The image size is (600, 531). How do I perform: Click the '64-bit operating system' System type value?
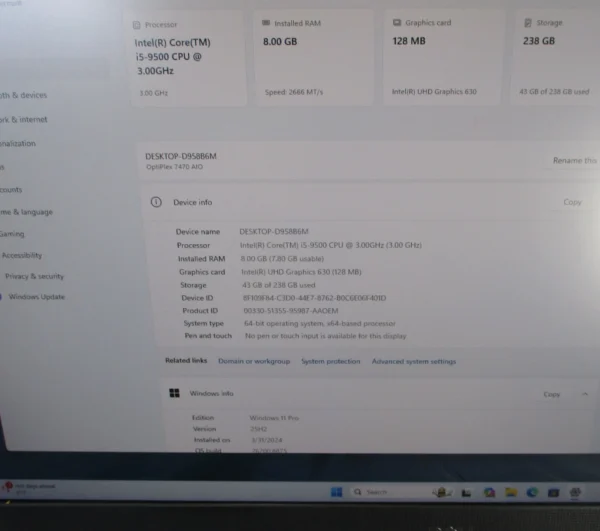pyautogui.click(x=320, y=324)
